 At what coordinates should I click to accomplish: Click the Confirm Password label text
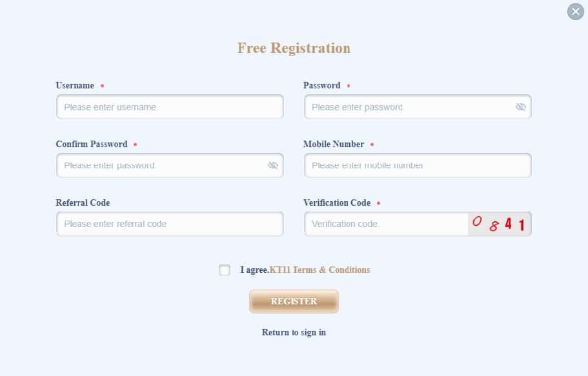(92, 144)
